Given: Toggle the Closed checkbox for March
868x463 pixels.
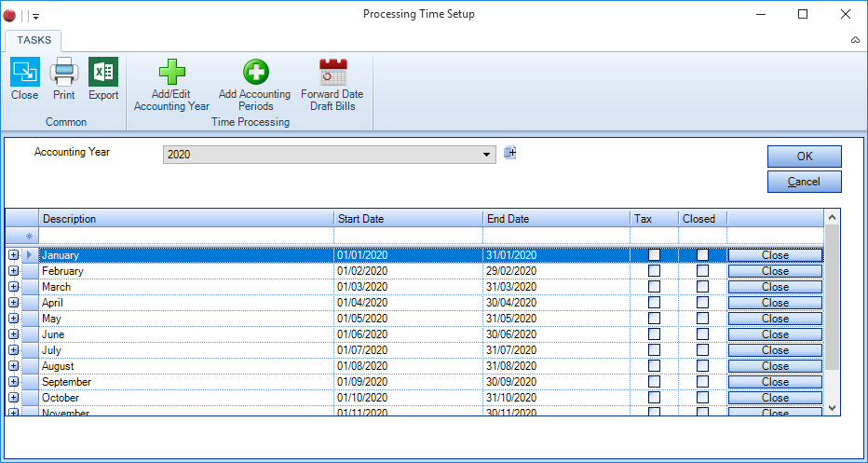Looking at the screenshot, I should [x=702, y=287].
